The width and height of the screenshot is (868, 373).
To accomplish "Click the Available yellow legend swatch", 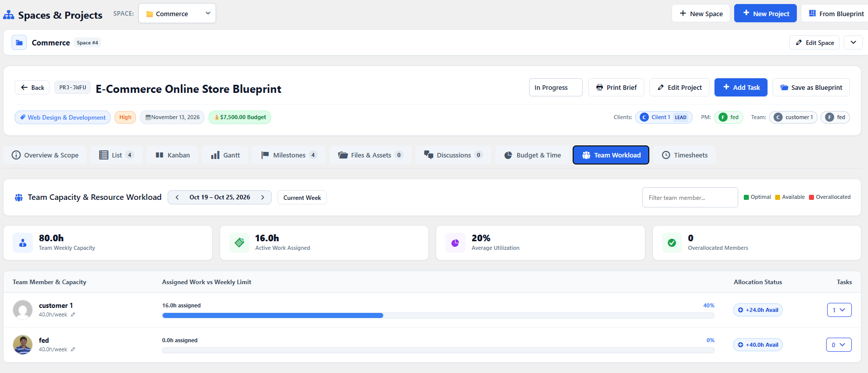I will [x=778, y=197].
